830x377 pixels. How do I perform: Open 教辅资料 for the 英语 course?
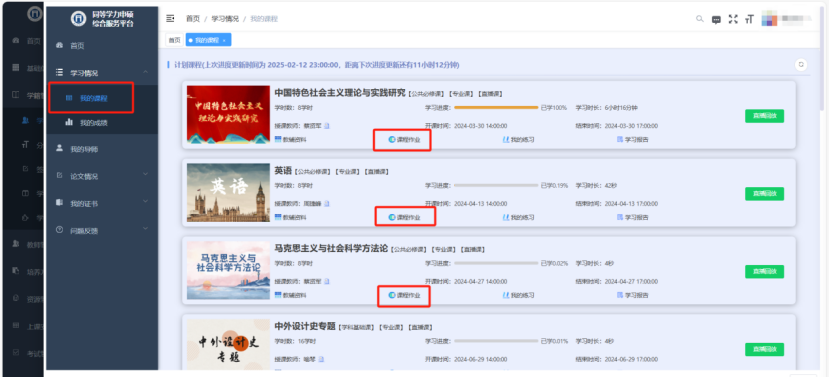291,217
